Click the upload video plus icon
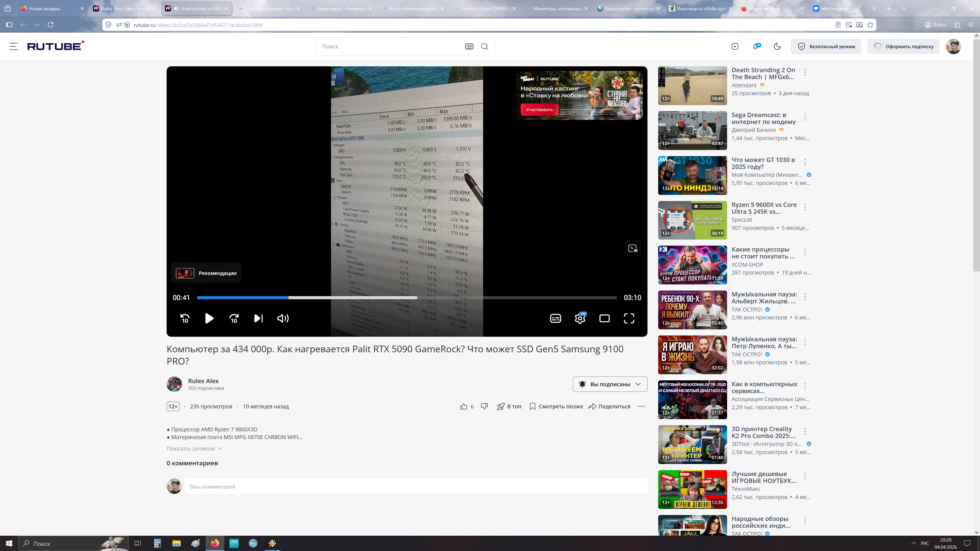The height and width of the screenshot is (551, 980). [735, 46]
